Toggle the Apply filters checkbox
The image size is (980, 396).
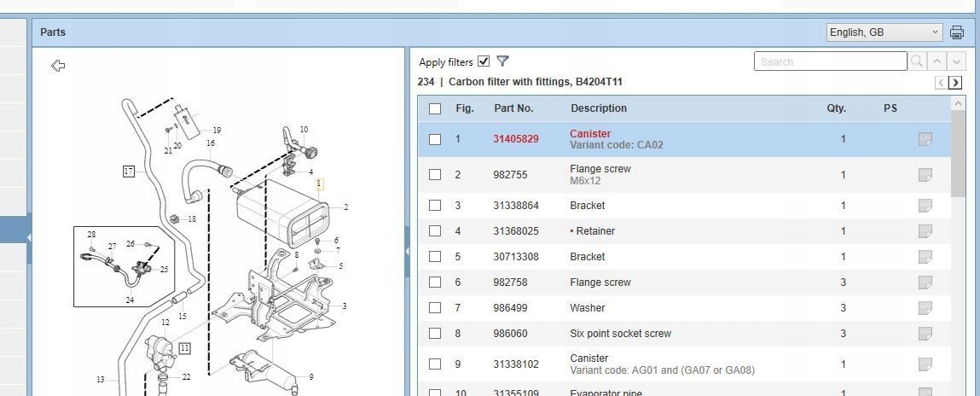click(483, 61)
